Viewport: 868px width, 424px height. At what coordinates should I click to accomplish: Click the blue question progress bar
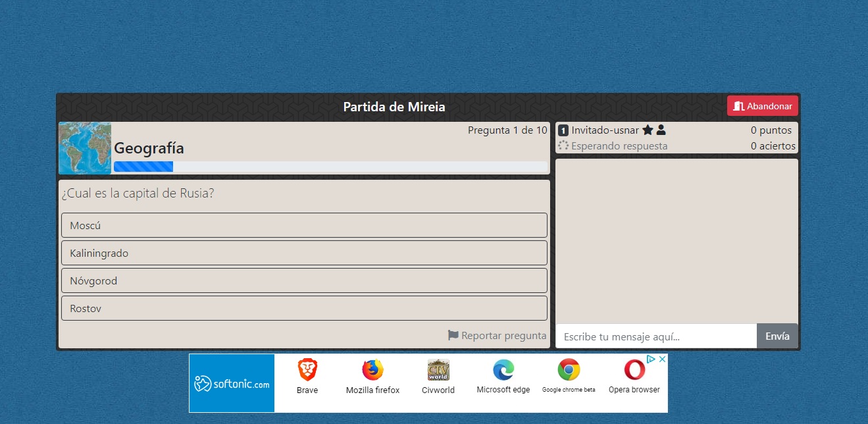143,166
